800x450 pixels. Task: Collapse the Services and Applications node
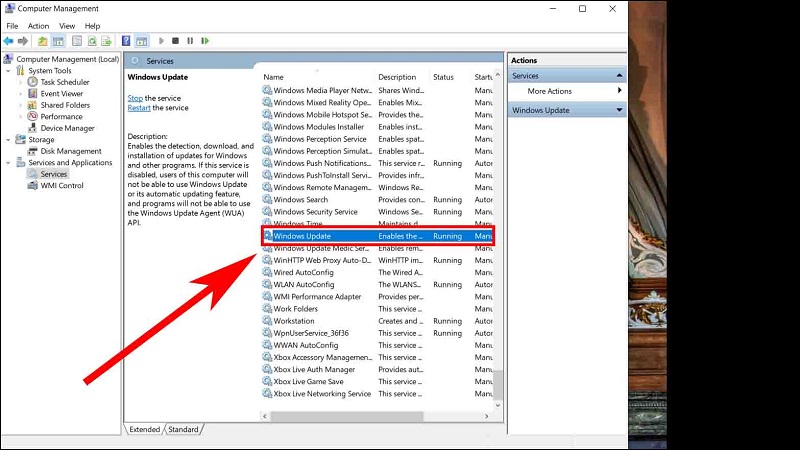(9, 163)
